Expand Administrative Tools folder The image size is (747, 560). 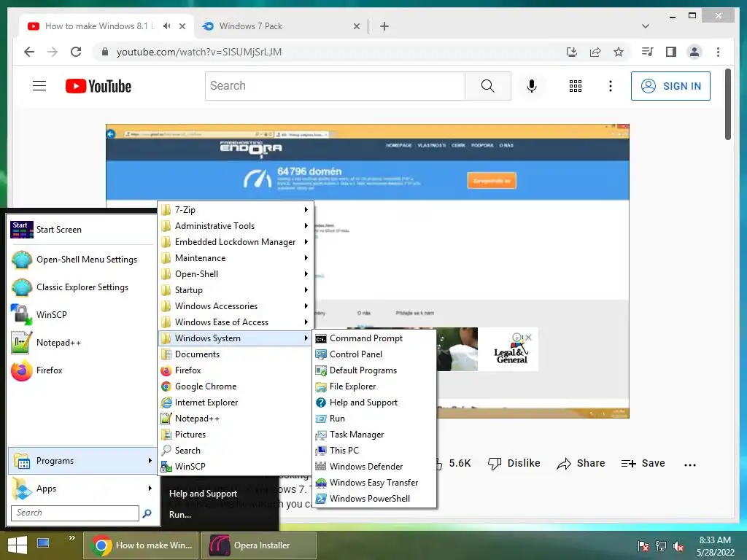[x=235, y=226]
